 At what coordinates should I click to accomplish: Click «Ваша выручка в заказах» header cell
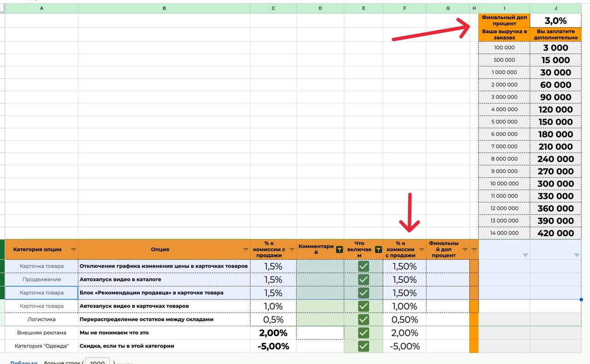504,35
